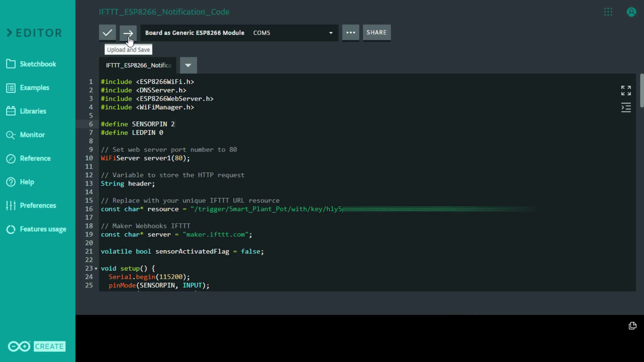The width and height of the screenshot is (644, 362).
Task: Open the Arduino apps grid icon
Action: pyautogui.click(x=608, y=12)
